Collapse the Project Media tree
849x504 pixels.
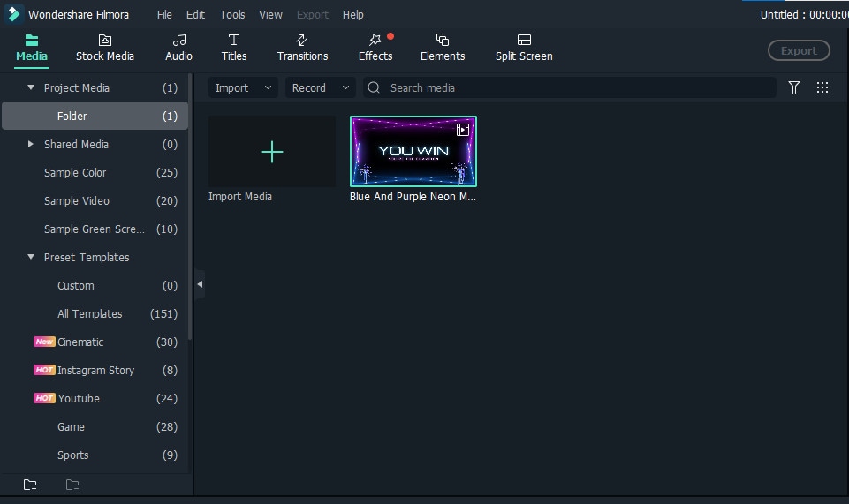(x=31, y=87)
